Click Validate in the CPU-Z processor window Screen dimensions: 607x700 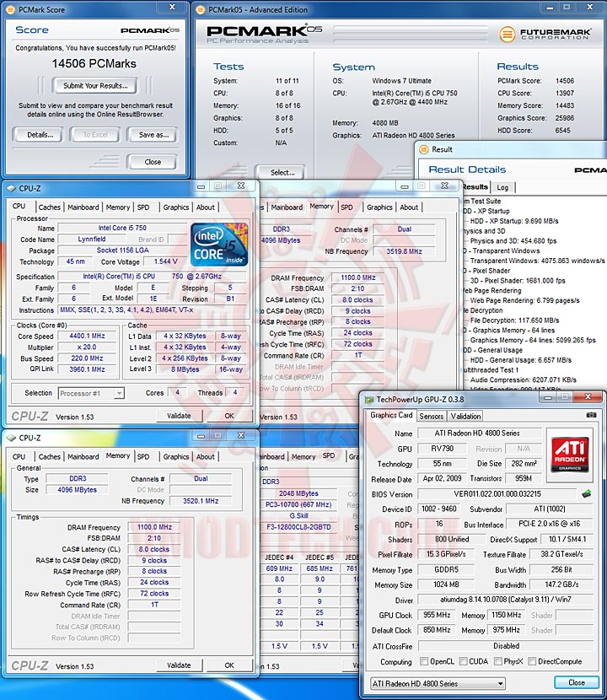pyautogui.click(x=179, y=416)
